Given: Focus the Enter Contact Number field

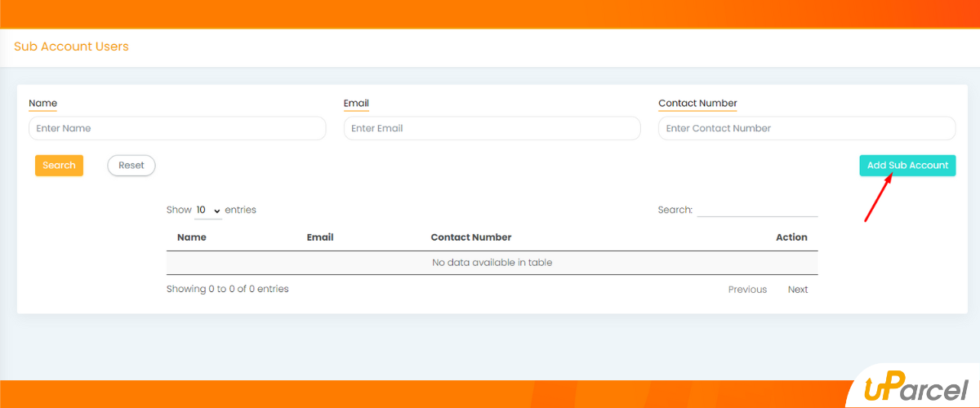Looking at the screenshot, I should 807,128.
